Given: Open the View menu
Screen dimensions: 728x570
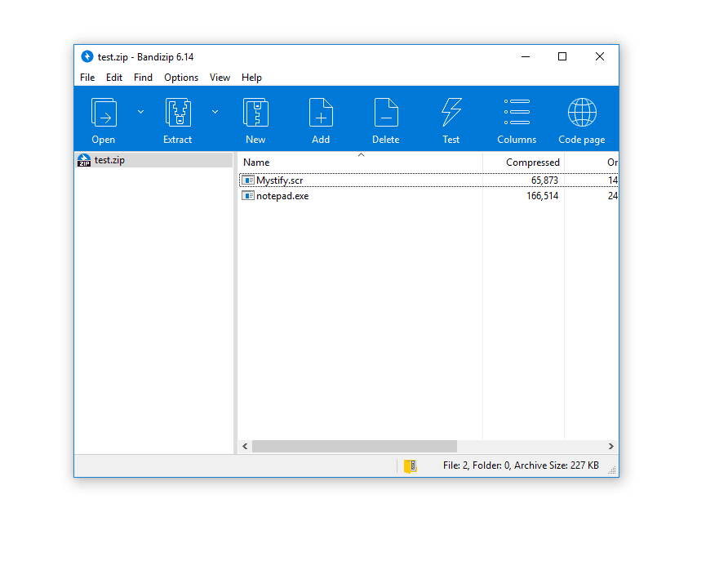Looking at the screenshot, I should [220, 78].
